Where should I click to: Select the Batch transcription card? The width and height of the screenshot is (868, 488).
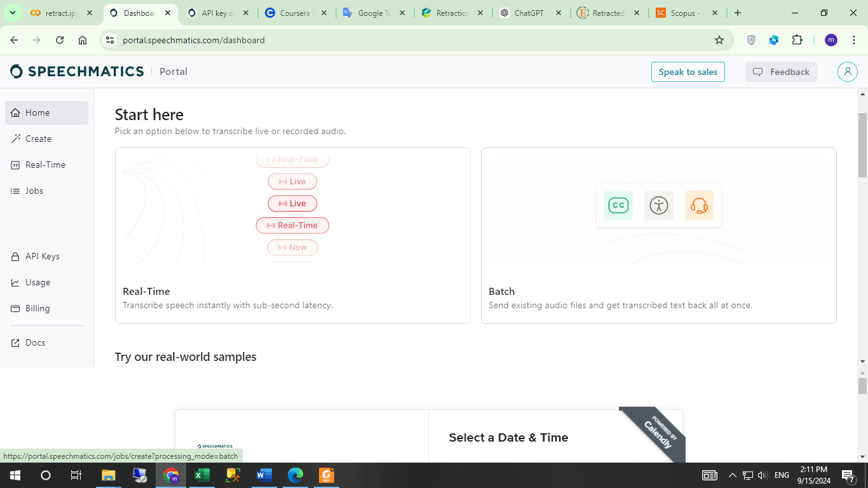(x=659, y=236)
